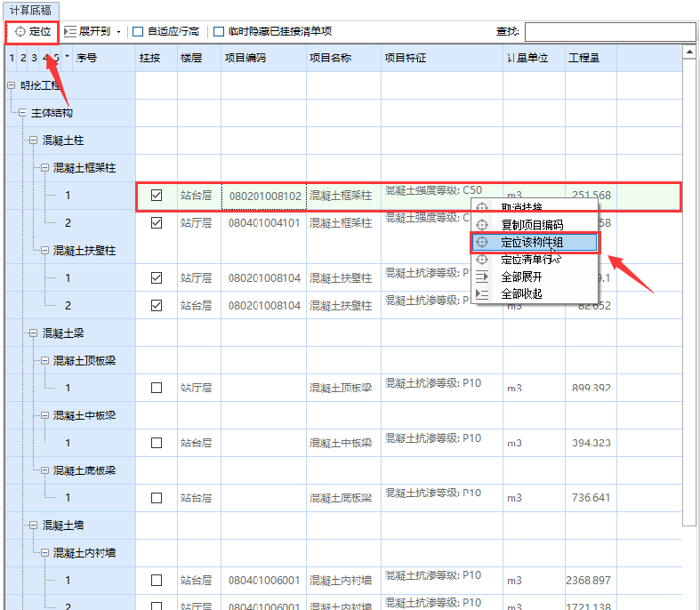The image size is (700, 610).
Task: Click 全部收起 collapse icon
Action: click(482, 293)
